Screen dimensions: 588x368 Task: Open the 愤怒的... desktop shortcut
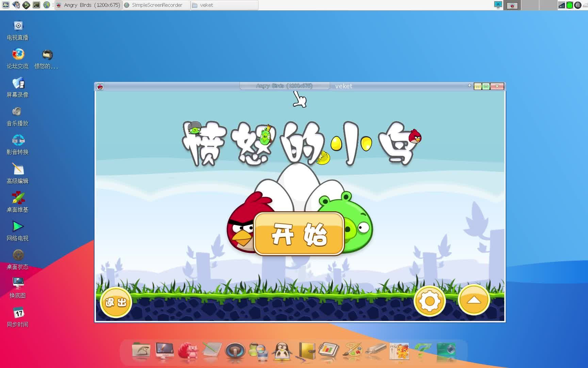pos(47,59)
